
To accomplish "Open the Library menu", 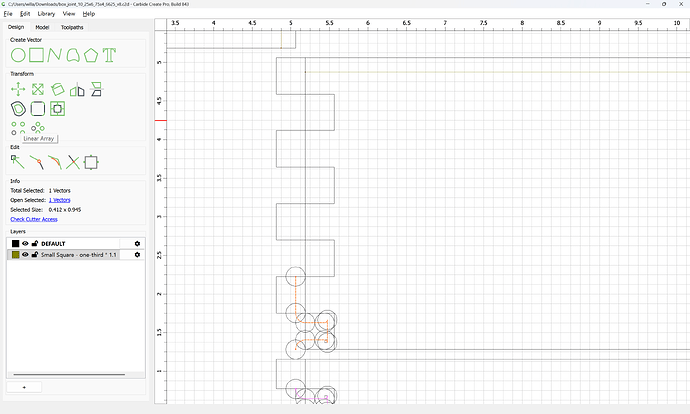I will (x=46, y=14).
